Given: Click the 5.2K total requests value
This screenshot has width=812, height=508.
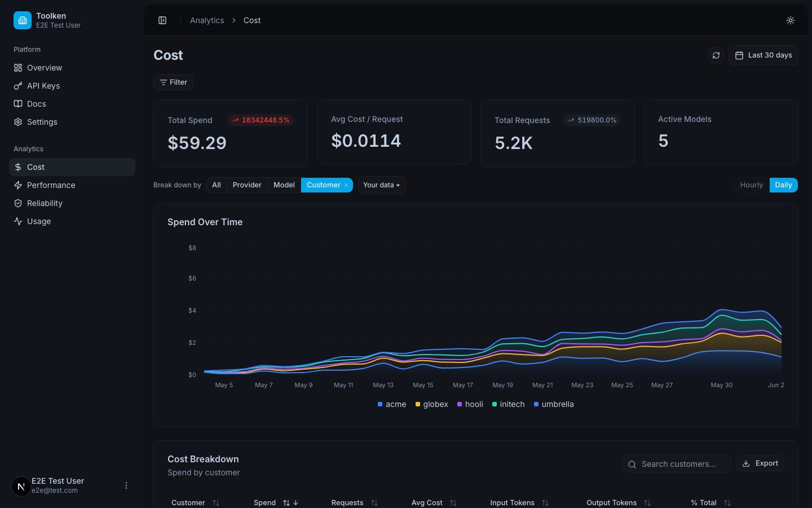Looking at the screenshot, I should pos(514,143).
